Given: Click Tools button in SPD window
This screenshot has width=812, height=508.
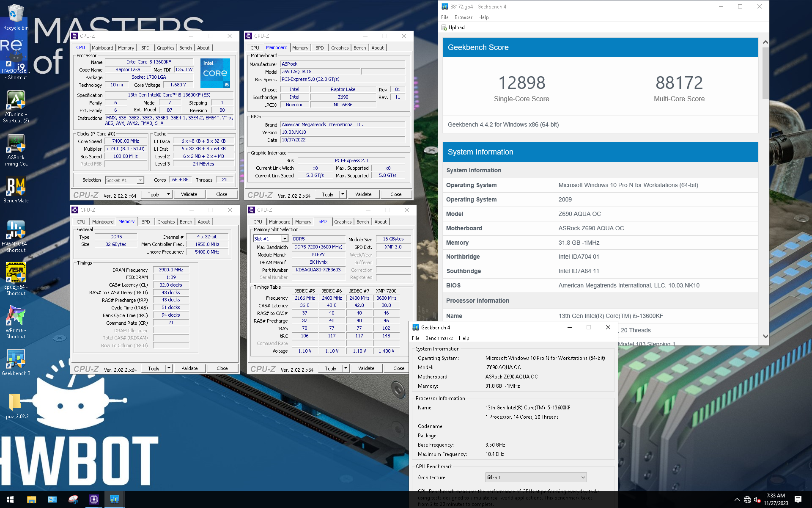Looking at the screenshot, I should 330,368.
